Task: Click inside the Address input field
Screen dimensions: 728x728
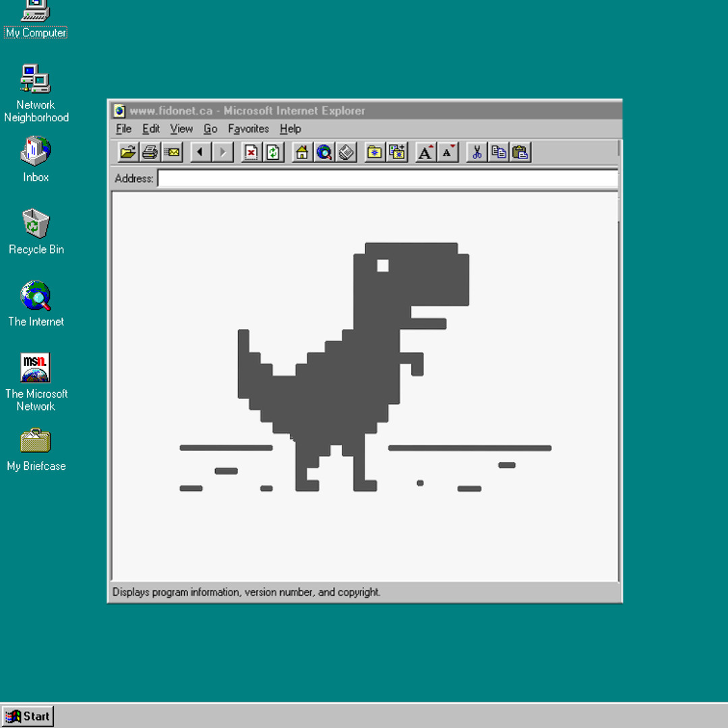Action: click(387, 179)
